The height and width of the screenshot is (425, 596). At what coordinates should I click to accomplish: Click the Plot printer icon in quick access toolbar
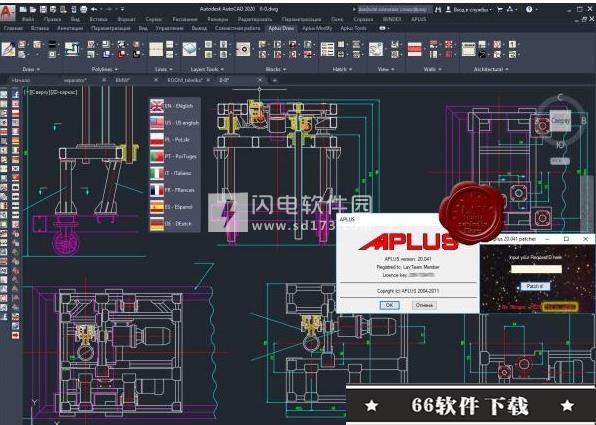point(83,9)
